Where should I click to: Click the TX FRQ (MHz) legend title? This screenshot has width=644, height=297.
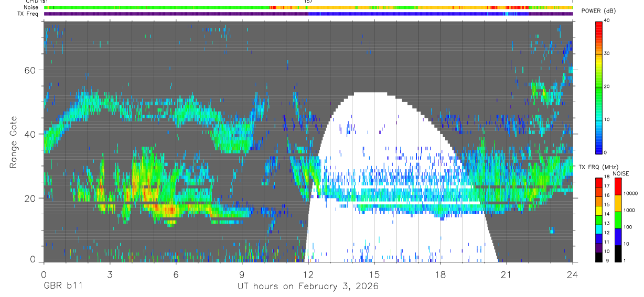pos(598,167)
